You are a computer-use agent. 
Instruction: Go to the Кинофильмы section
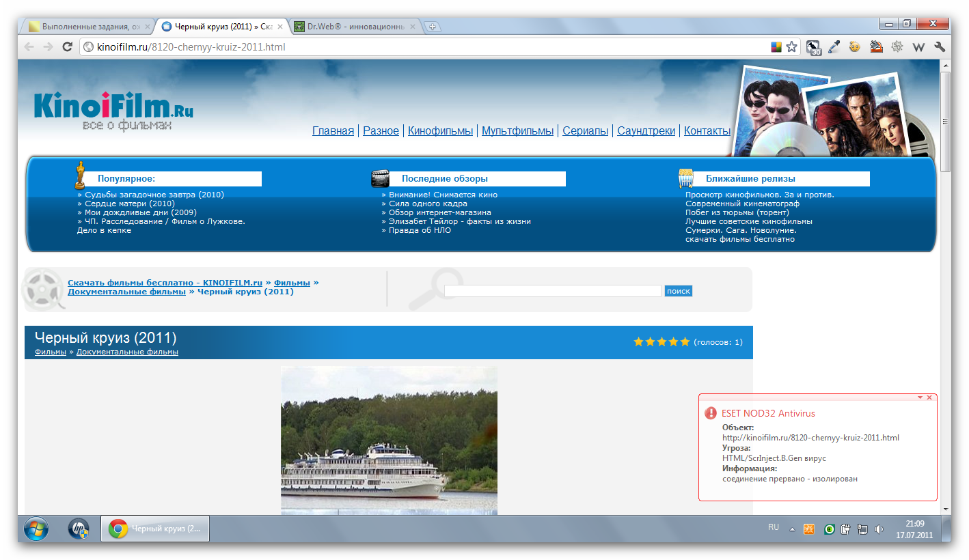click(x=440, y=131)
